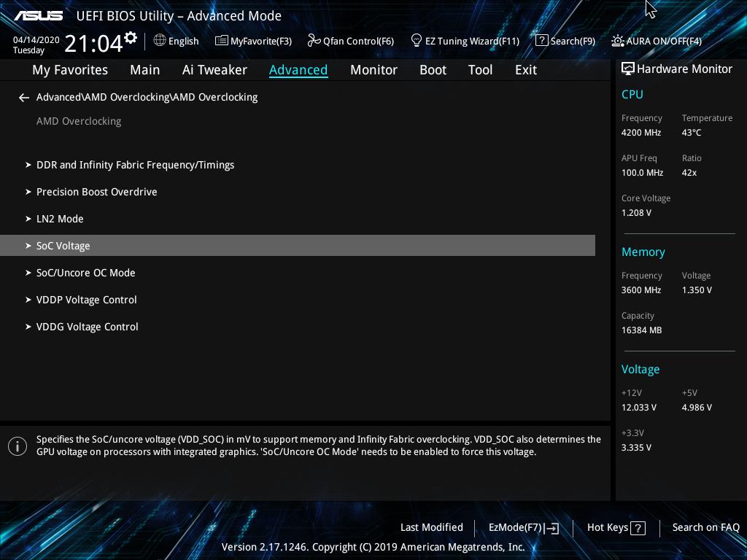Image resolution: width=747 pixels, height=560 pixels.
Task: Switch to EzMode(F7) label
Action: [515, 528]
